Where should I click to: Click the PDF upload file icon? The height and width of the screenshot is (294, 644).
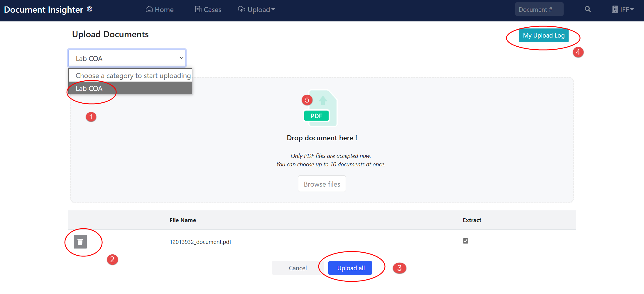pyautogui.click(x=320, y=109)
